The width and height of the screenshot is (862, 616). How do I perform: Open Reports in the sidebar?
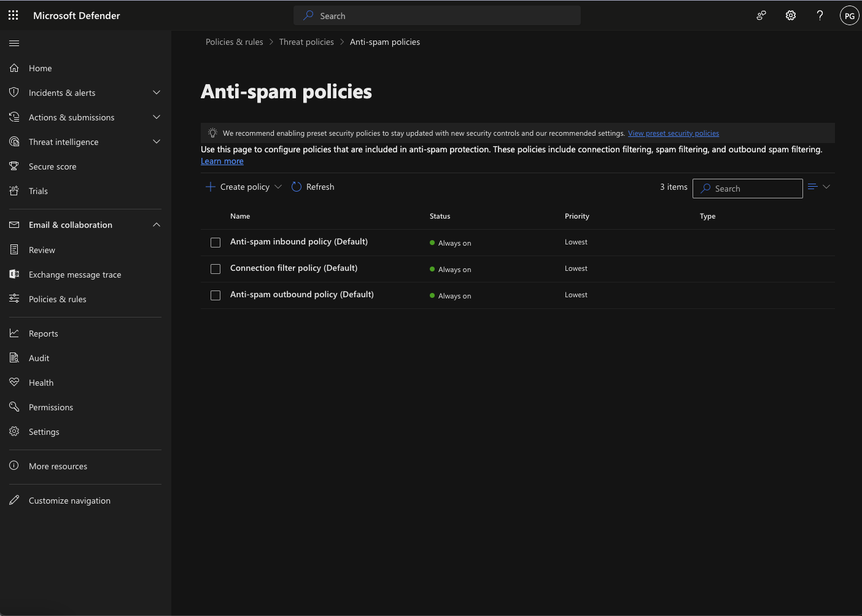click(x=44, y=333)
